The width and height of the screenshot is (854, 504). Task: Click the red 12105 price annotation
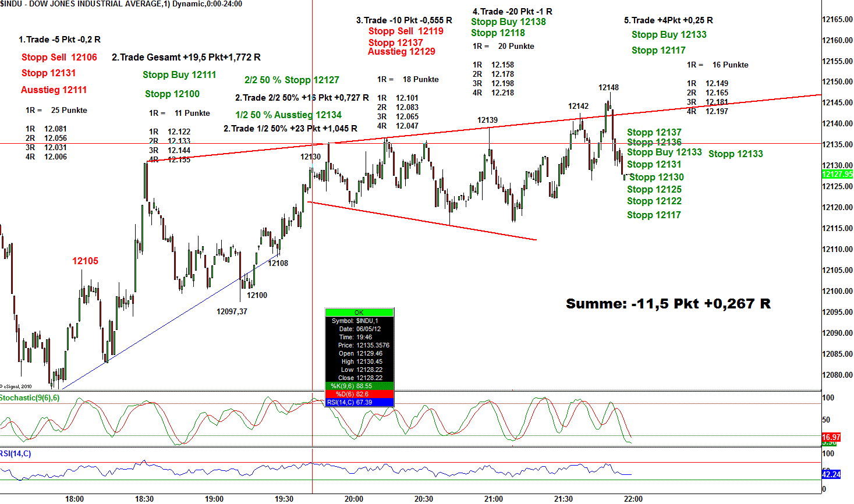pyautogui.click(x=85, y=261)
